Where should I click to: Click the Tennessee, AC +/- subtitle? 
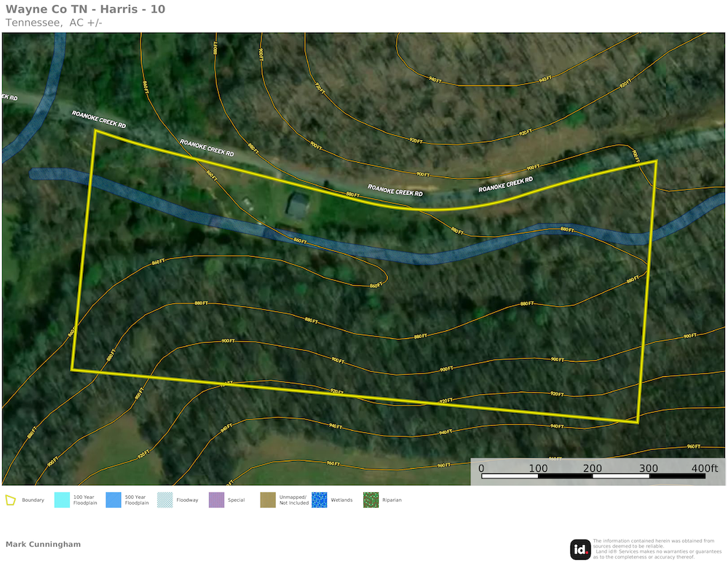[x=54, y=23]
